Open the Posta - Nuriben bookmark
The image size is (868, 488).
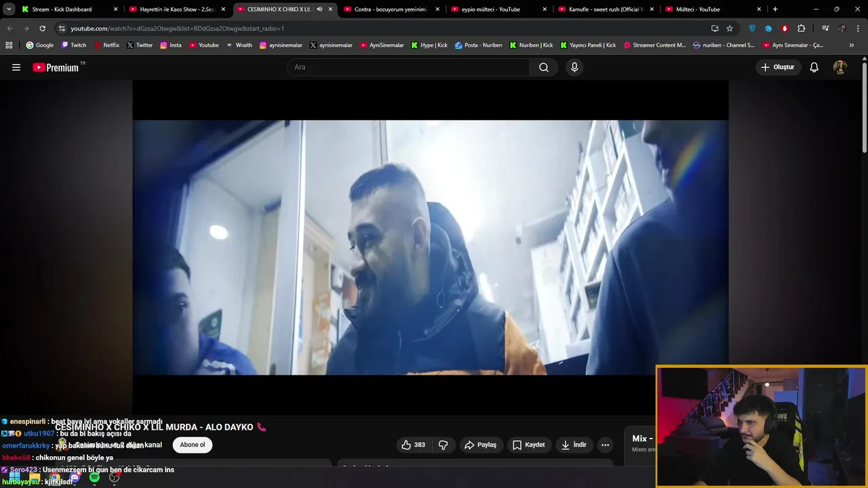point(479,45)
